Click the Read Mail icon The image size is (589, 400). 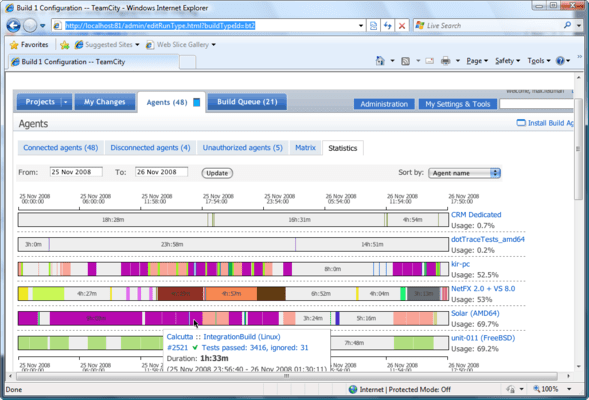pos(430,61)
